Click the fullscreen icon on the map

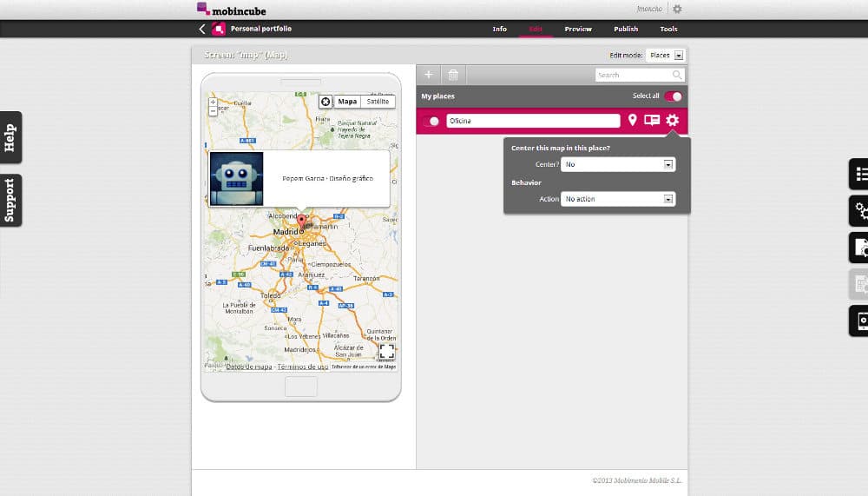coord(386,351)
